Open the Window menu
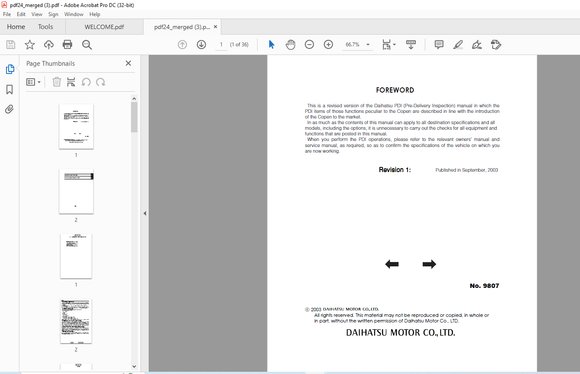This screenshot has height=374, width=580. pyautogui.click(x=74, y=14)
